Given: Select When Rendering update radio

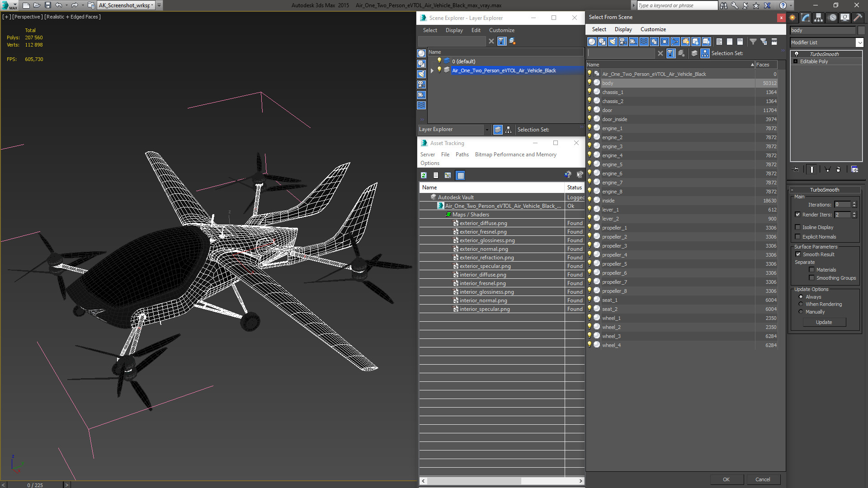Looking at the screenshot, I should 801,304.
